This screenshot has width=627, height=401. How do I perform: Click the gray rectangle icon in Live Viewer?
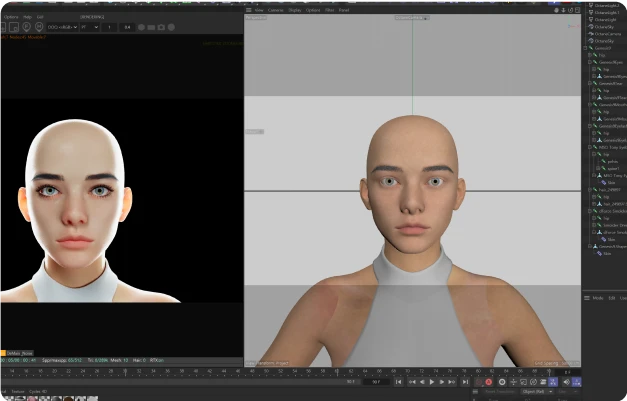(151, 27)
